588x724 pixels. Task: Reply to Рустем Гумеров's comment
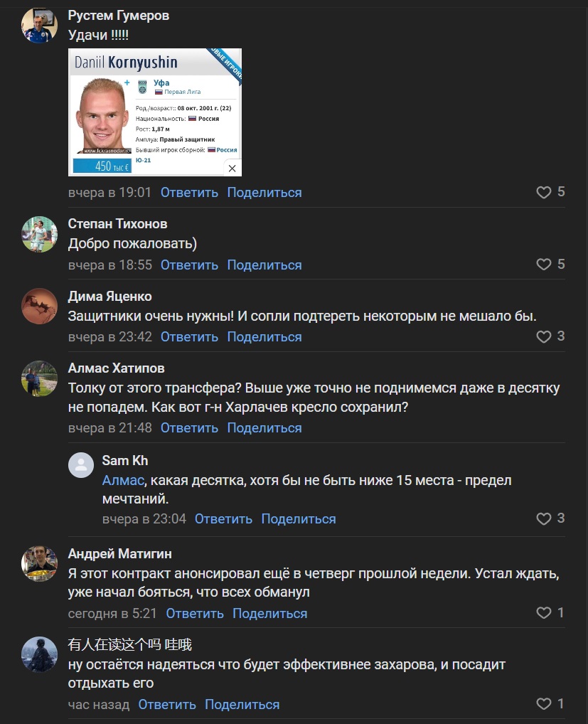coord(189,193)
